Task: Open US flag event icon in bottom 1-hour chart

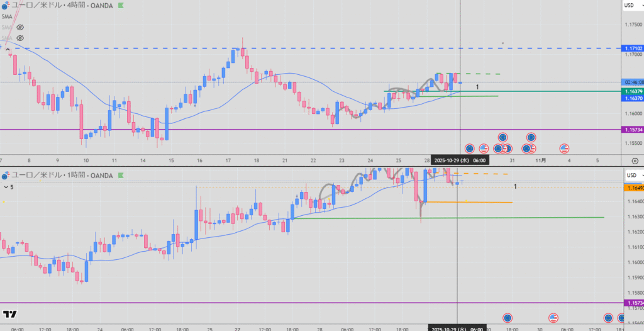Action: click(553, 318)
